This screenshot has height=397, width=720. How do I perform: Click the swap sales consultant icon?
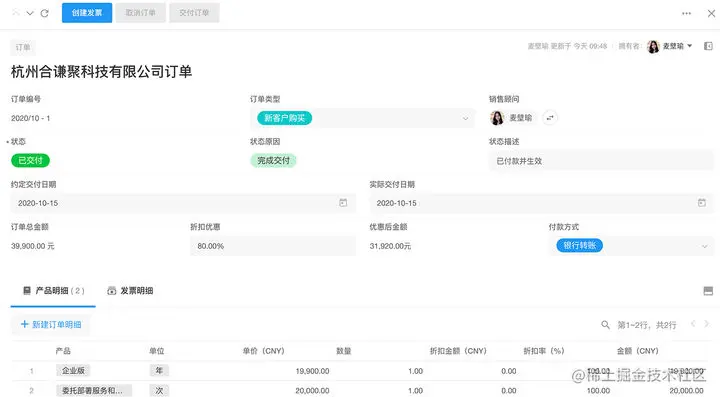pos(550,118)
